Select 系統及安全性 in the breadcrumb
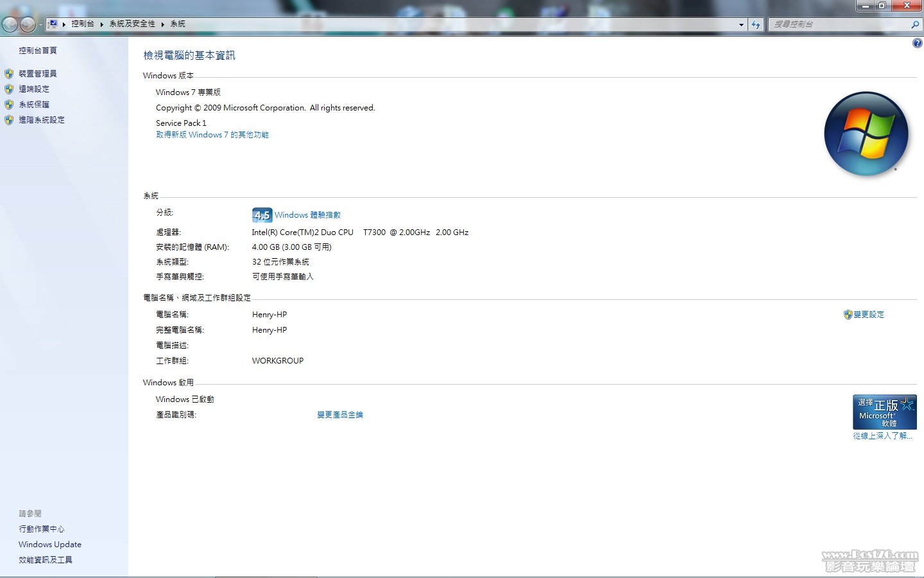The image size is (924, 578). click(x=132, y=24)
